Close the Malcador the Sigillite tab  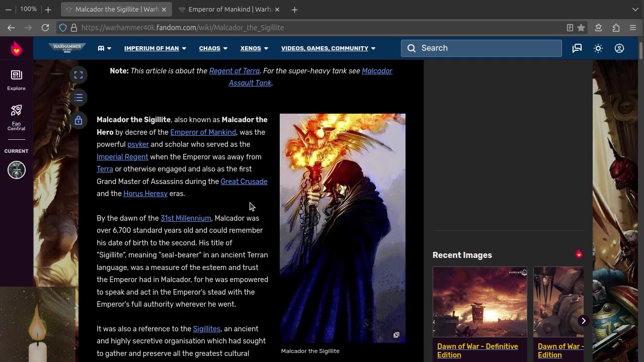[x=165, y=10]
